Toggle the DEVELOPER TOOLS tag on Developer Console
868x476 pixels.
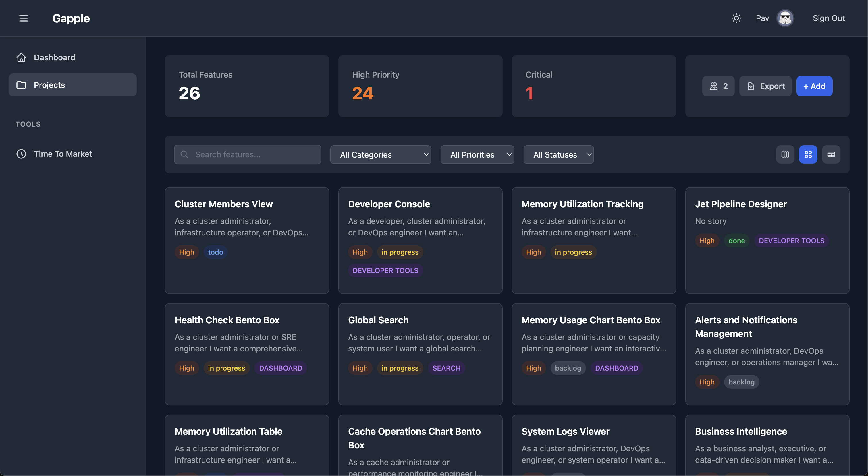point(385,270)
